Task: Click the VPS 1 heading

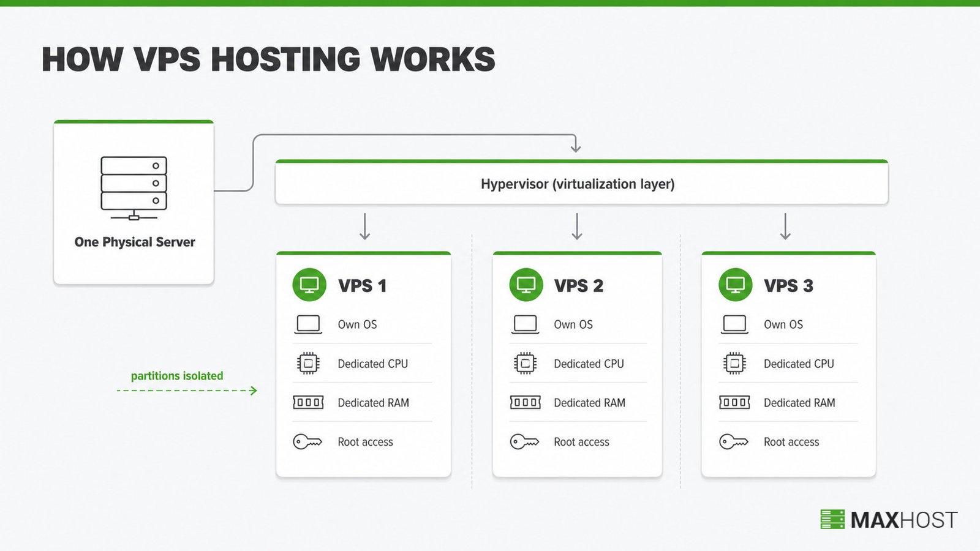Action: pyautogui.click(x=362, y=285)
